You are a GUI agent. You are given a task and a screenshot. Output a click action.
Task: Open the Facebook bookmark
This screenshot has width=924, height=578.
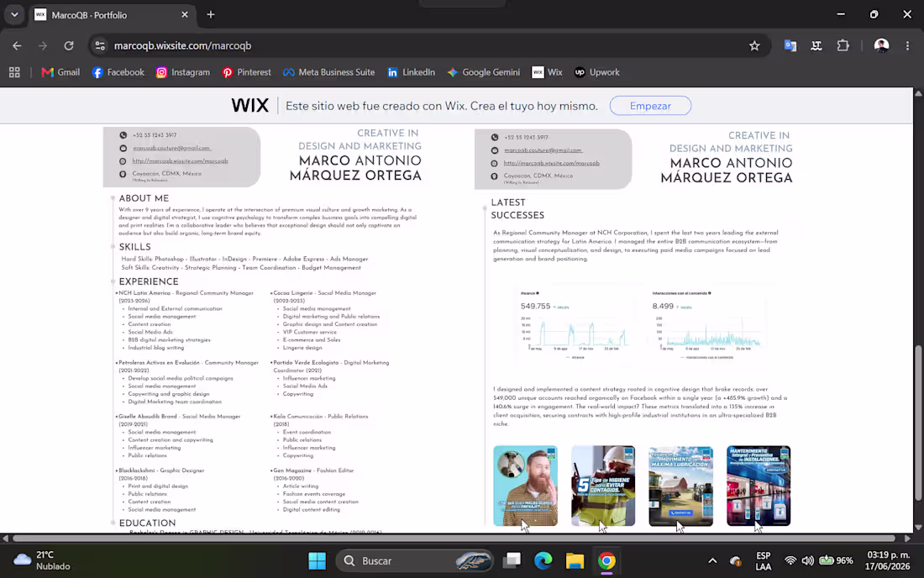tap(118, 72)
